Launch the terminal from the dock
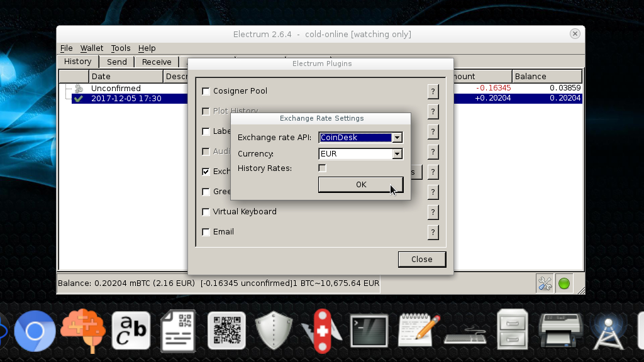This screenshot has width=644, height=362. point(369,331)
